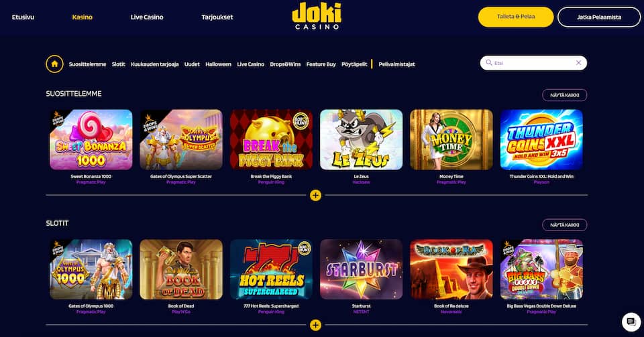Expand Slotit row with the plus icon

[315, 325]
